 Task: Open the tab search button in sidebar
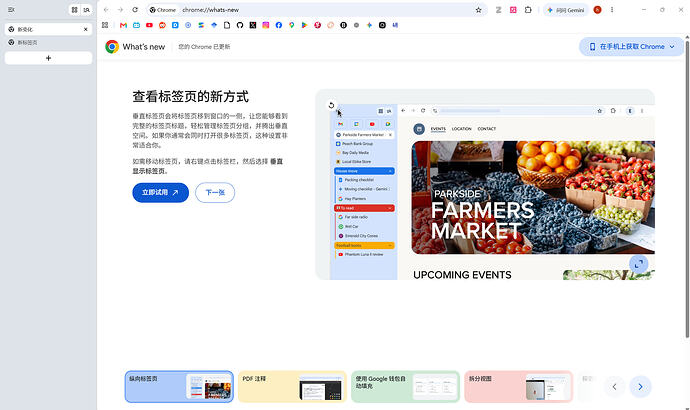click(x=87, y=10)
